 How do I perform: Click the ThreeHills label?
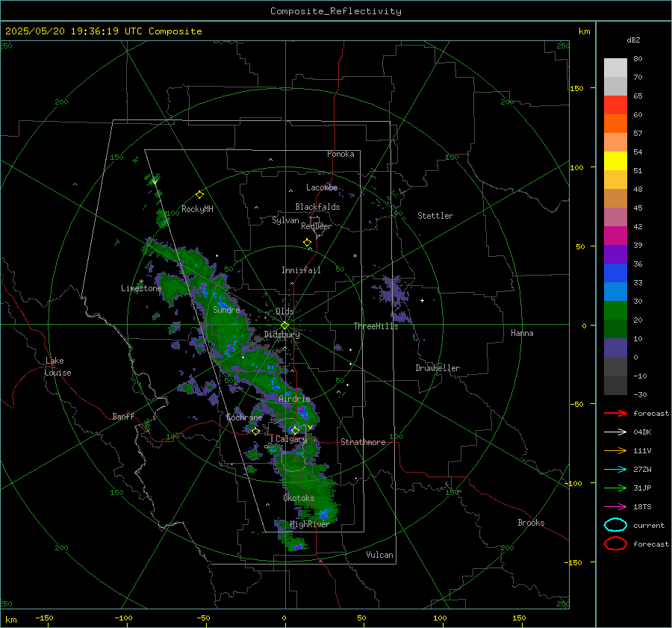tap(376, 326)
